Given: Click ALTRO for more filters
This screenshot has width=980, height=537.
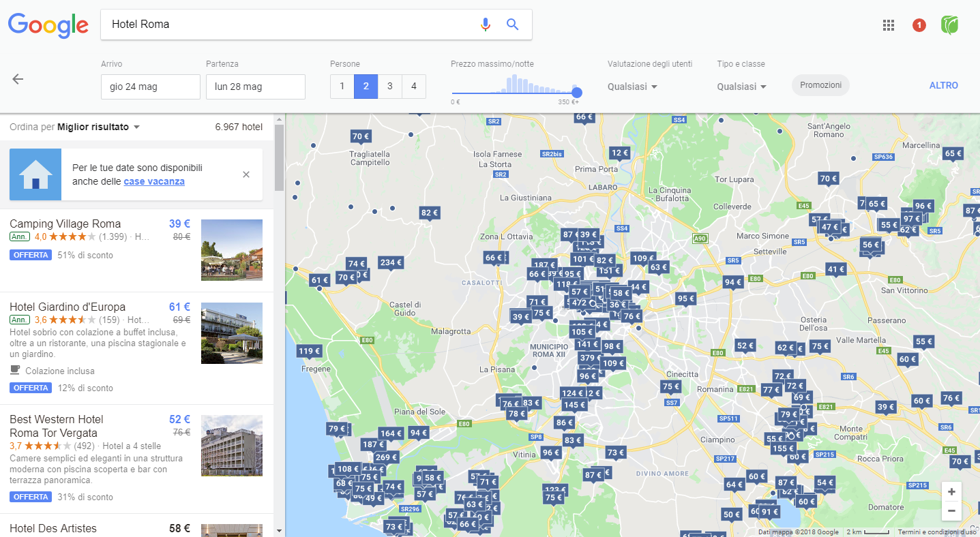Looking at the screenshot, I should 943,85.
